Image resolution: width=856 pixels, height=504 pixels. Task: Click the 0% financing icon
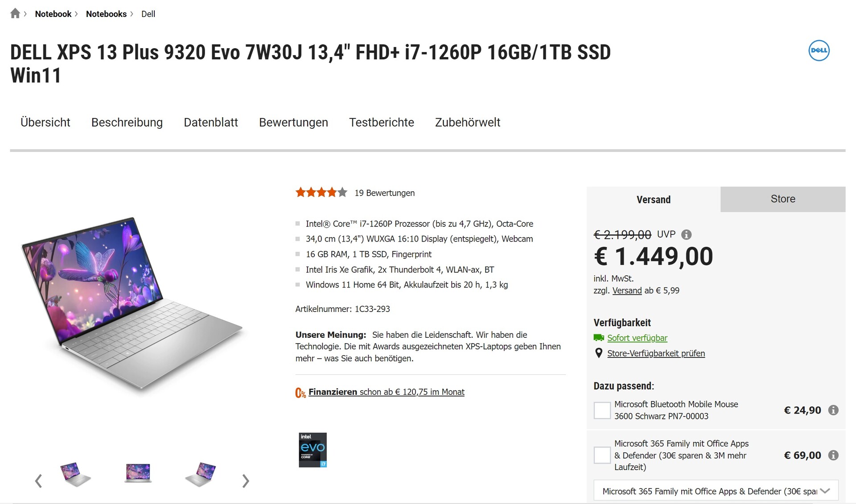point(300,393)
